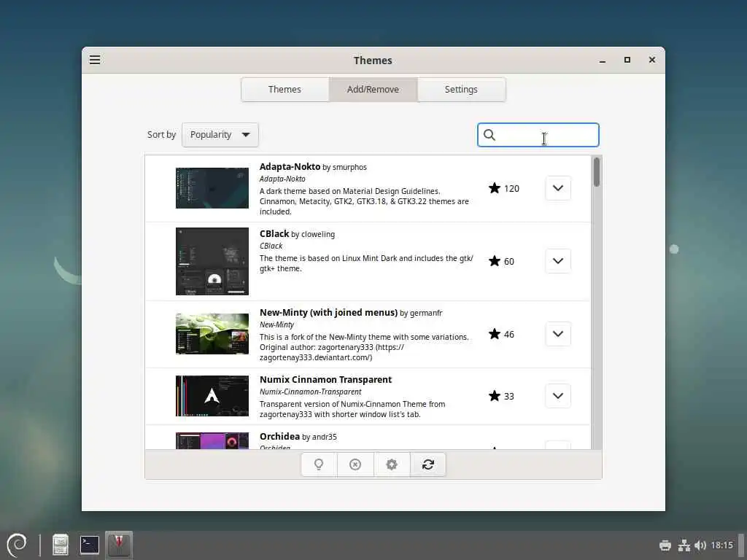The width and height of the screenshot is (747, 560).
Task: Click the uninstall X circle icon button
Action: coord(355,464)
